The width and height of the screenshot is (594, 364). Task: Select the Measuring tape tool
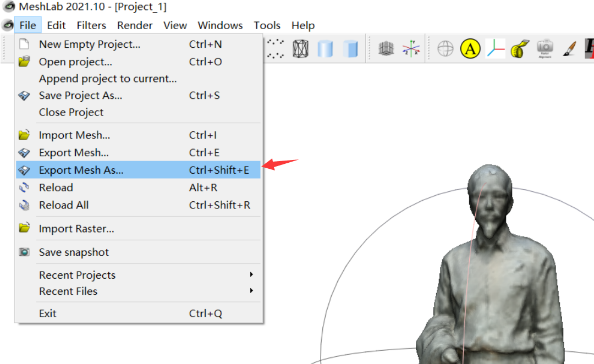click(x=520, y=49)
